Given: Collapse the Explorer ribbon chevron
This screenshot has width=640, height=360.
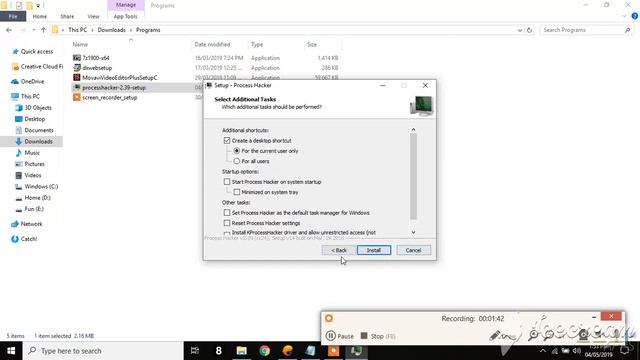Looking at the screenshot, I should (x=624, y=16).
